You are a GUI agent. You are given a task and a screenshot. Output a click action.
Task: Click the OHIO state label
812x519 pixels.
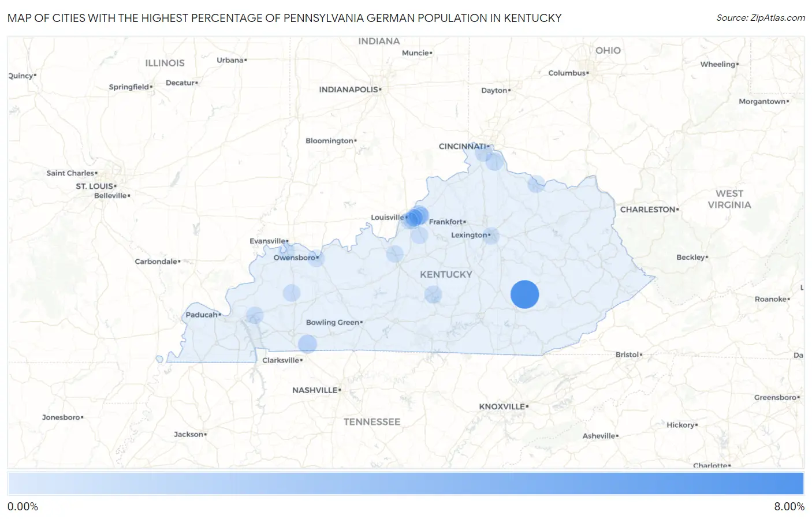pos(608,51)
